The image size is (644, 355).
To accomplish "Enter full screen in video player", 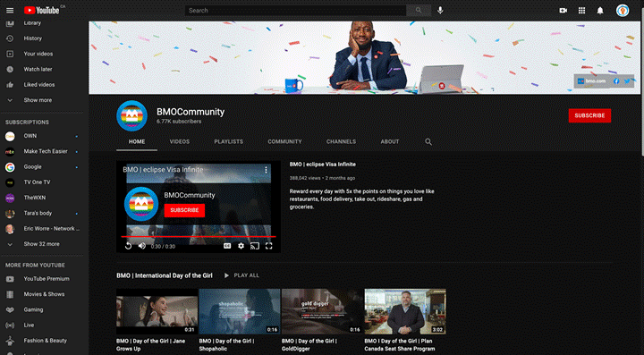I will click(268, 246).
